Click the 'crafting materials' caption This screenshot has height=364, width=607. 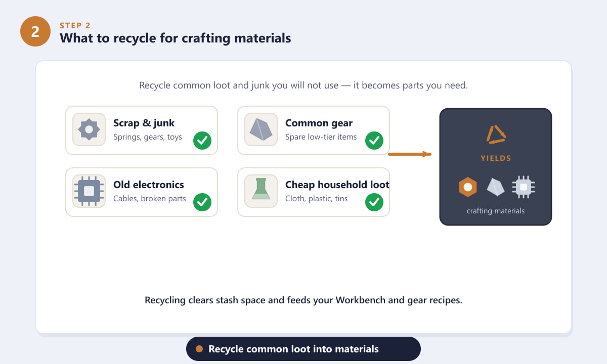[496, 211]
